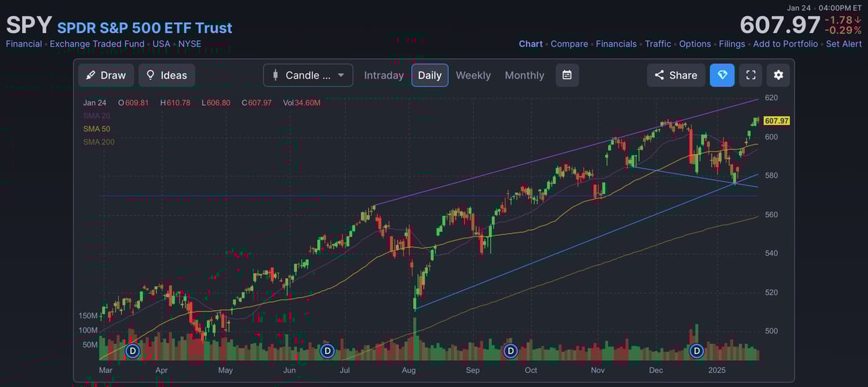Click the Set Alert link
This screenshot has height=387, width=868.
(x=844, y=44)
